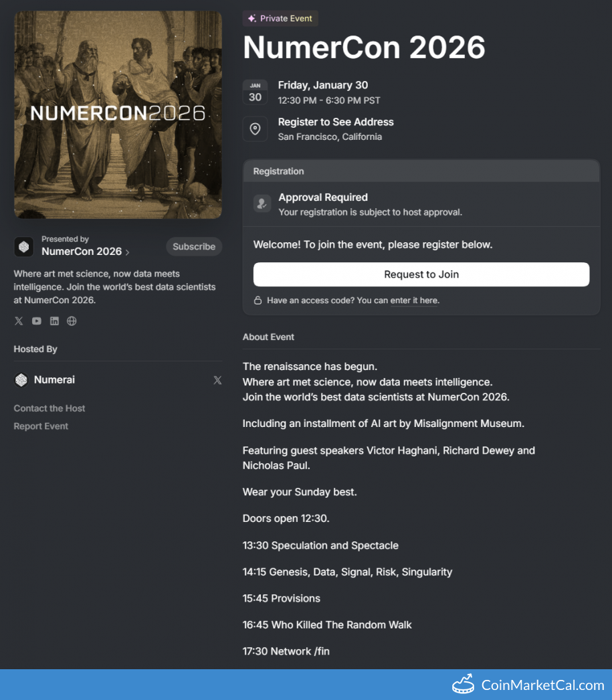Open the YouTube social icon link
The height and width of the screenshot is (700, 612).
37,321
